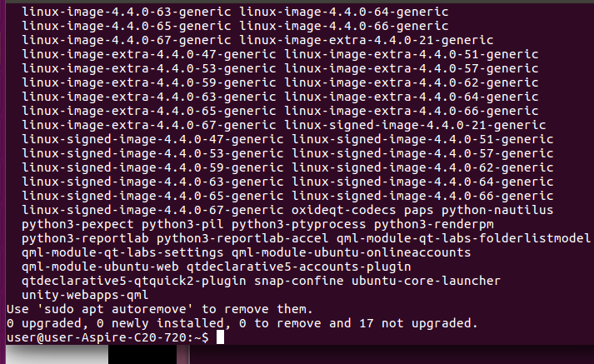The width and height of the screenshot is (594, 364).
Task: Click the qml-module-ubuntu-onlineaccounts package name
Action: pos(352,252)
